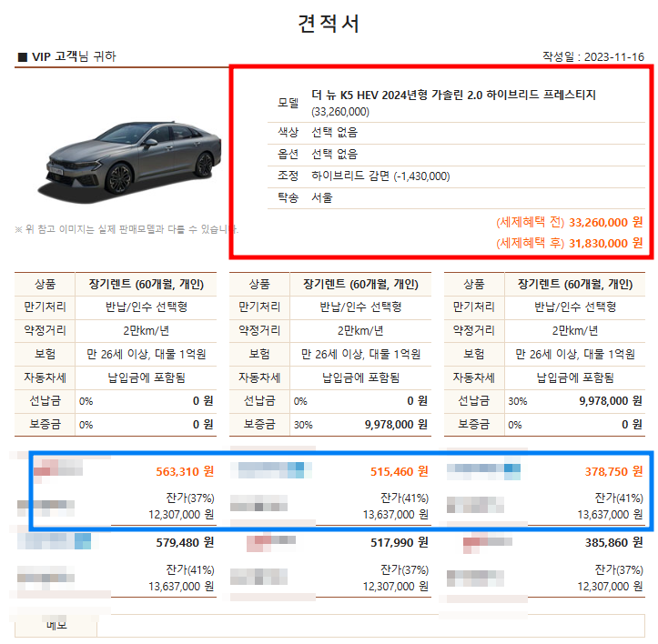
Task: Click 잔가(37%) below the 385,860 원 price
Action: [619, 570]
